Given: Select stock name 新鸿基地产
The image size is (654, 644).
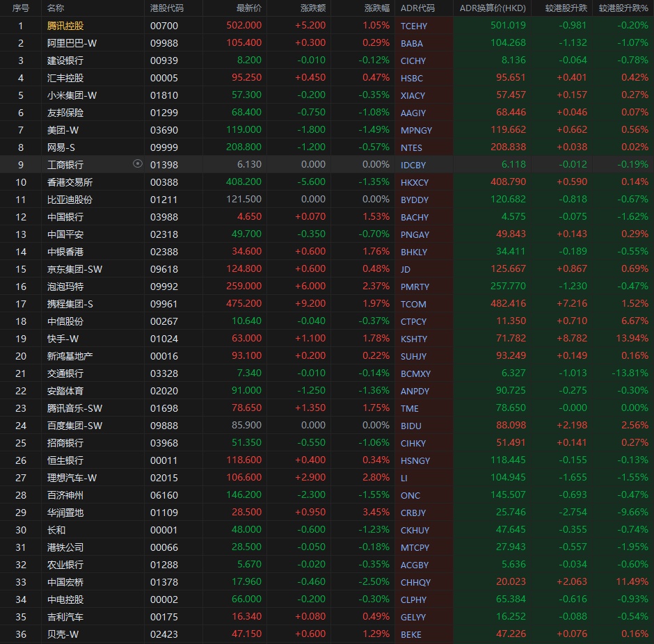Looking at the screenshot, I should [x=70, y=356].
